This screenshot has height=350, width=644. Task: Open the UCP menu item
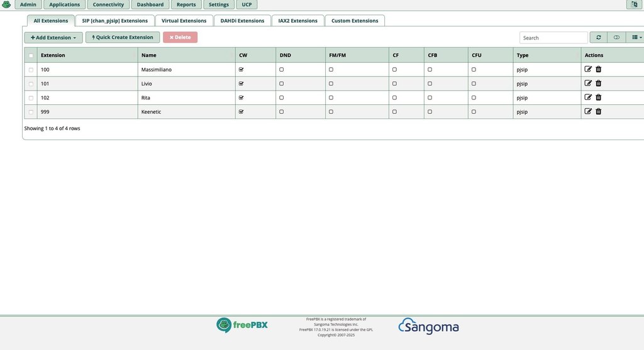[x=247, y=4]
